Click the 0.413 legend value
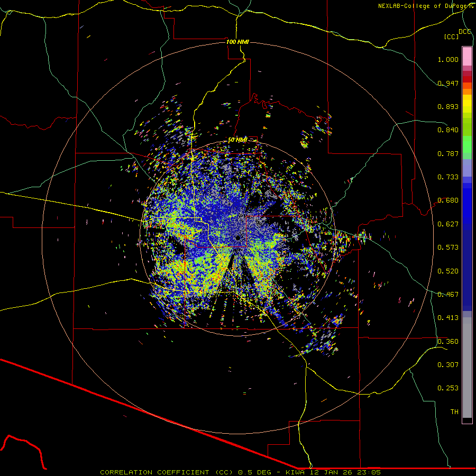476x476 pixels. tap(448, 318)
